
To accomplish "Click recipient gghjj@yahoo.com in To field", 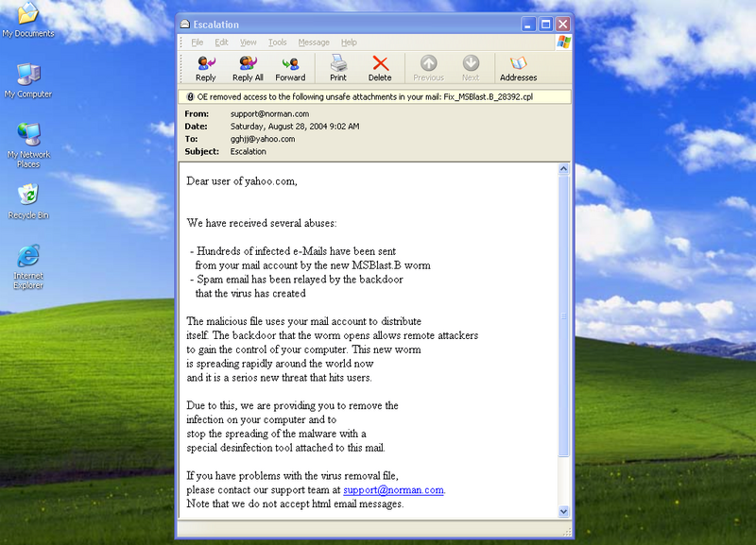I will [263, 139].
